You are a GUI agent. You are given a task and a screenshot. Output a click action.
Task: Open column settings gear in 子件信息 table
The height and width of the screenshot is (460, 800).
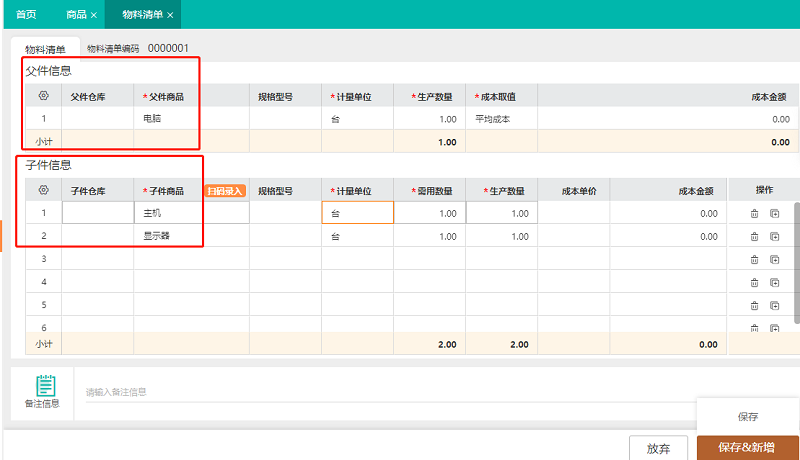click(x=43, y=190)
